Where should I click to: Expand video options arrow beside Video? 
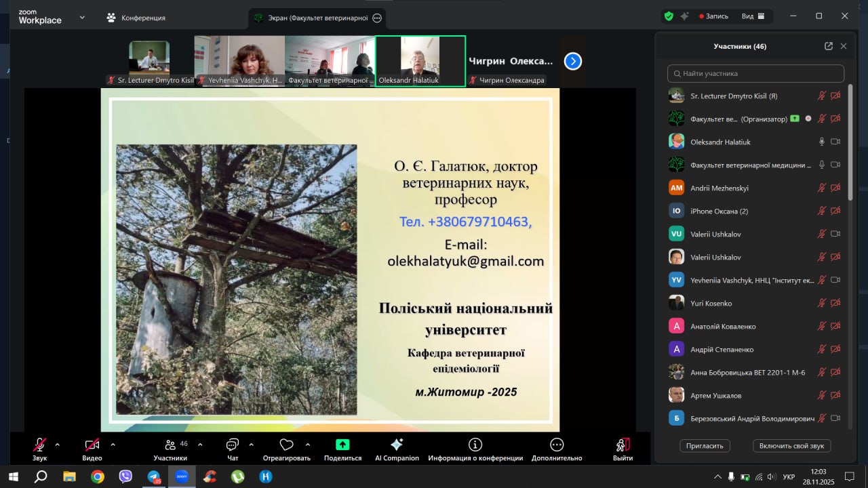(113, 445)
